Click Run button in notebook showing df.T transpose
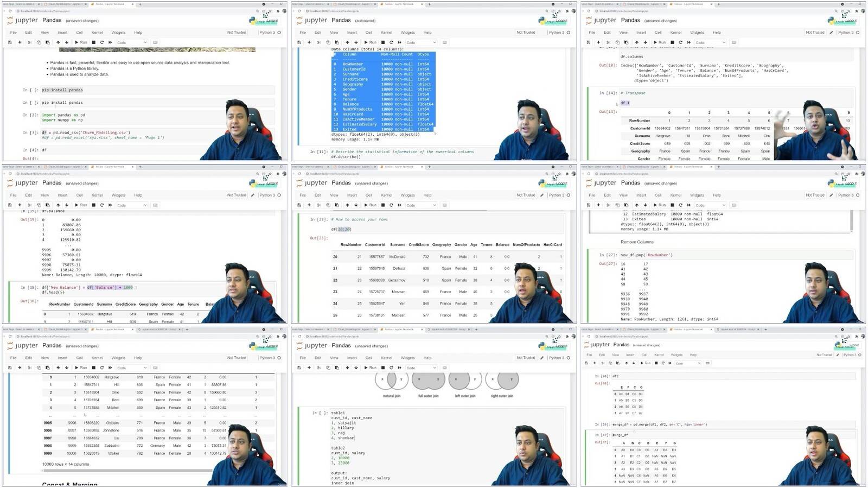Screen dimensions: 868x488 coord(660,42)
